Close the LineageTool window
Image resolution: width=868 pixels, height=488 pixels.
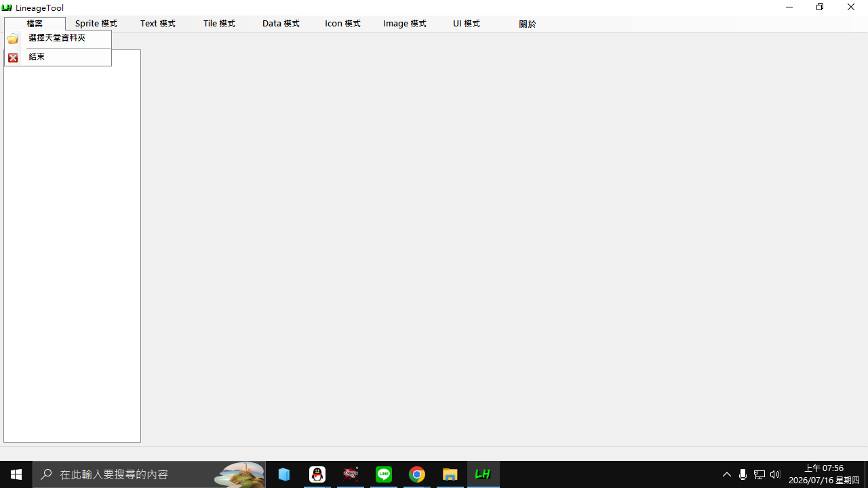click(851, 7)
